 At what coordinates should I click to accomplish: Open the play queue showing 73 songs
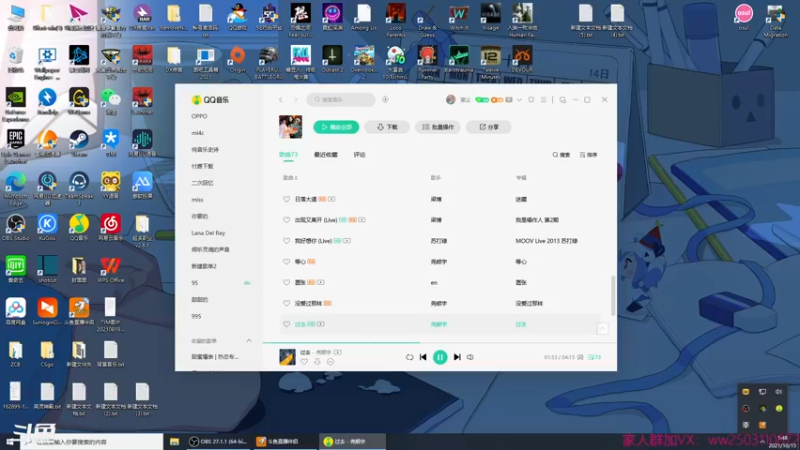(594, 357)
